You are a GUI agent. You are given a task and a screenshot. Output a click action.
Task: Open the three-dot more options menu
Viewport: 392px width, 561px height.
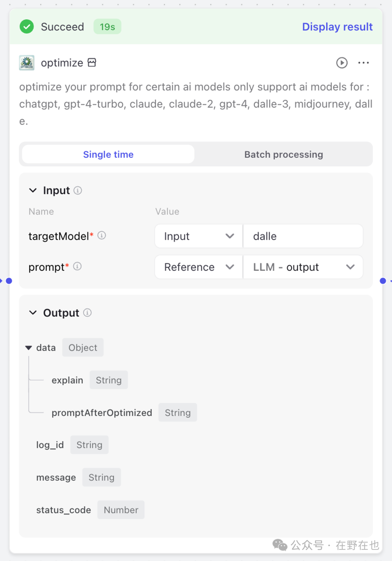363,63
